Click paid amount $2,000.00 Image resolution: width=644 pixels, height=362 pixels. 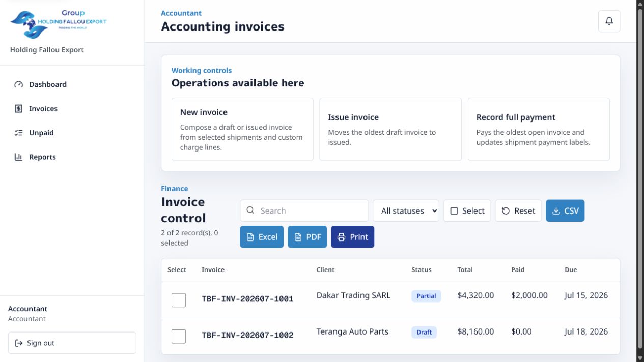pos(529,295)
